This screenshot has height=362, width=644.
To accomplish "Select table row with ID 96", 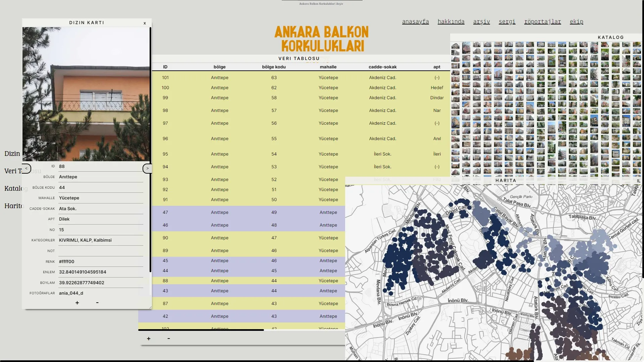I will [301, 138].
